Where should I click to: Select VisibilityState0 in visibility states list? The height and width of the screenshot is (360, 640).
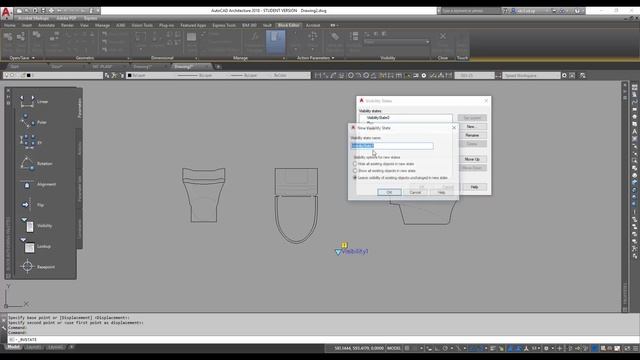pos(378,118)
